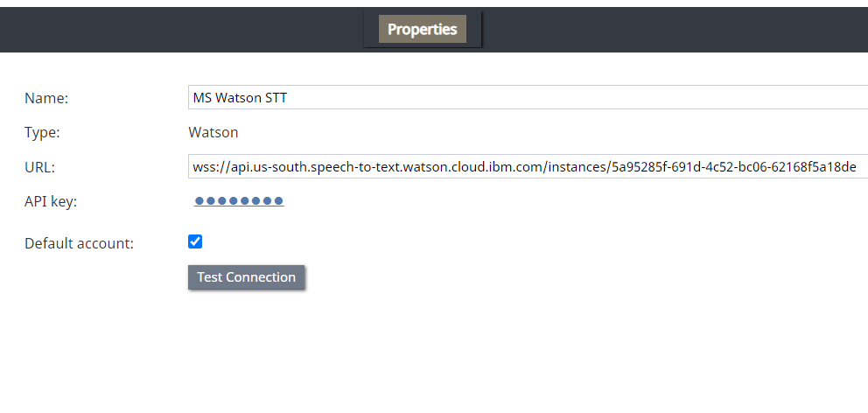Click watson.cloud.ibm.com in the URL field
This screenshot has width=868, height=413.
[x=469, y=167]
